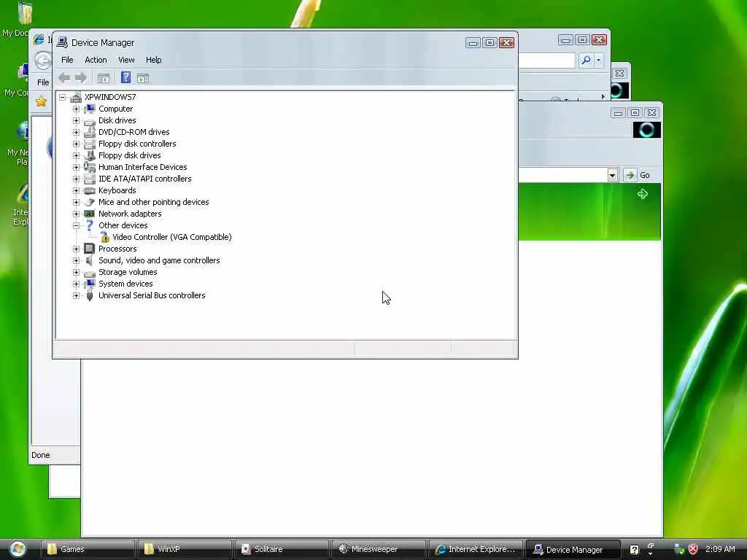Expand the Processors category
The image size is (747, 560).
click(x=76, y=249)
